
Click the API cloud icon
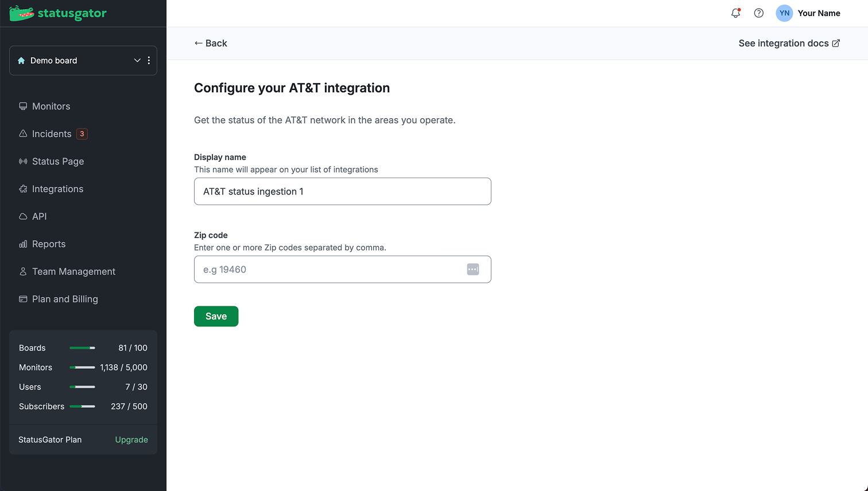click(x=23, y=216)
